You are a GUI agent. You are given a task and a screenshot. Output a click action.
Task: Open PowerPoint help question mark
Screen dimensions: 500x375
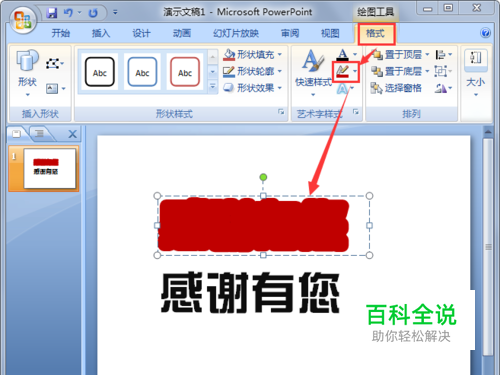click(485, 33)
